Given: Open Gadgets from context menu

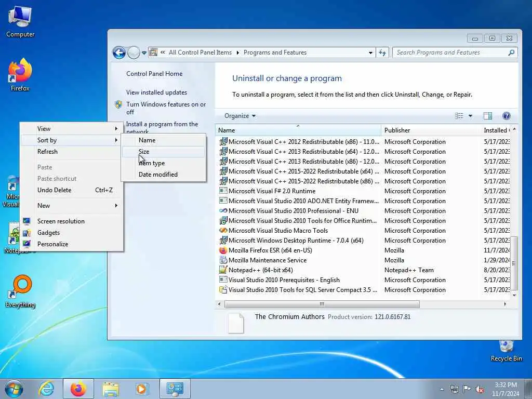Looking at the screenshot, I should (72, 233).
